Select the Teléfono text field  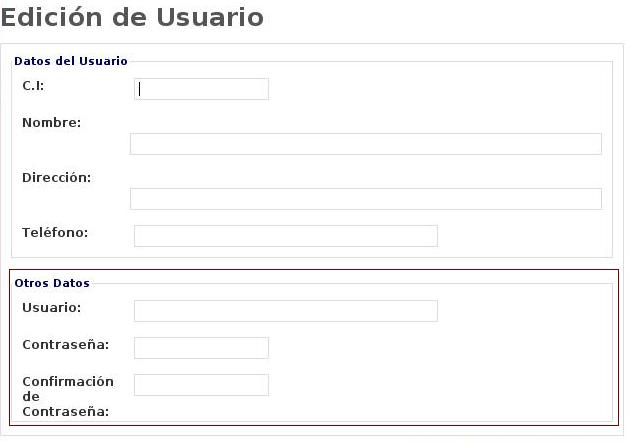(x=285, y=236)
